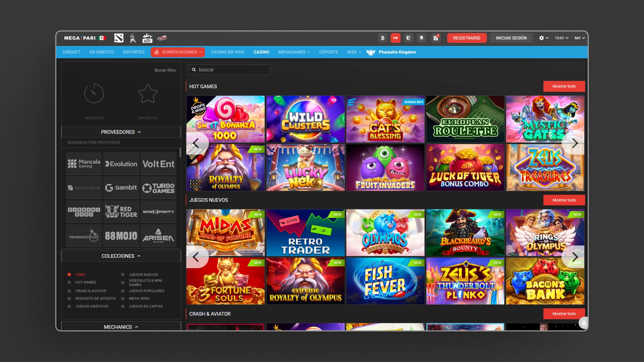Screen dimensions: 644x362
Task: Select Videoslots & Mini Games collection
Action: click(x=123, y=283)
